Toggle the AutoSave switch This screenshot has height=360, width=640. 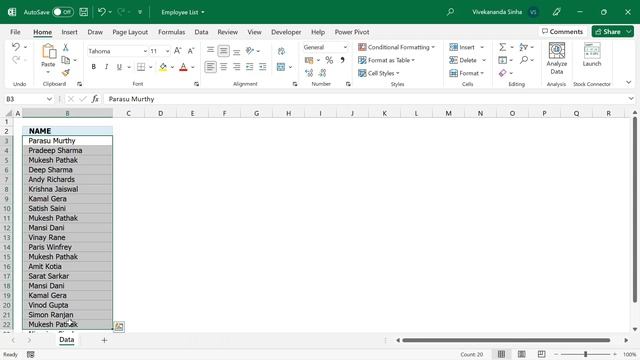pyautogui.click(x=63, y=12)
